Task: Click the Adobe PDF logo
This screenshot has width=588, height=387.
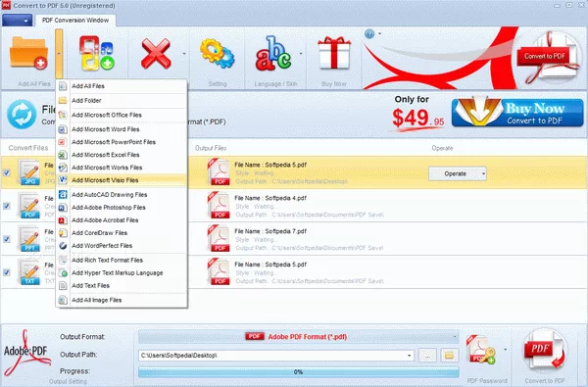Action: point(26,353)
